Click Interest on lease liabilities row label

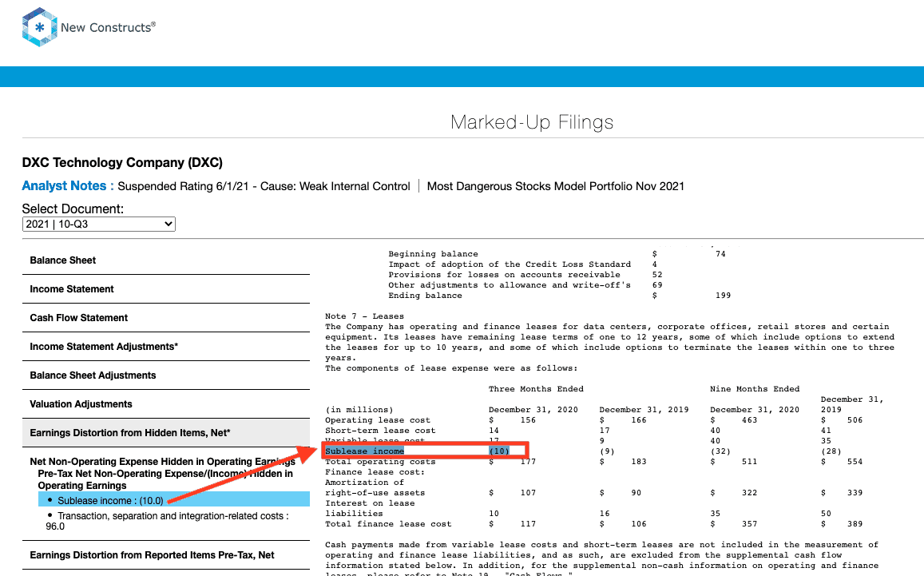coord(370,508)
